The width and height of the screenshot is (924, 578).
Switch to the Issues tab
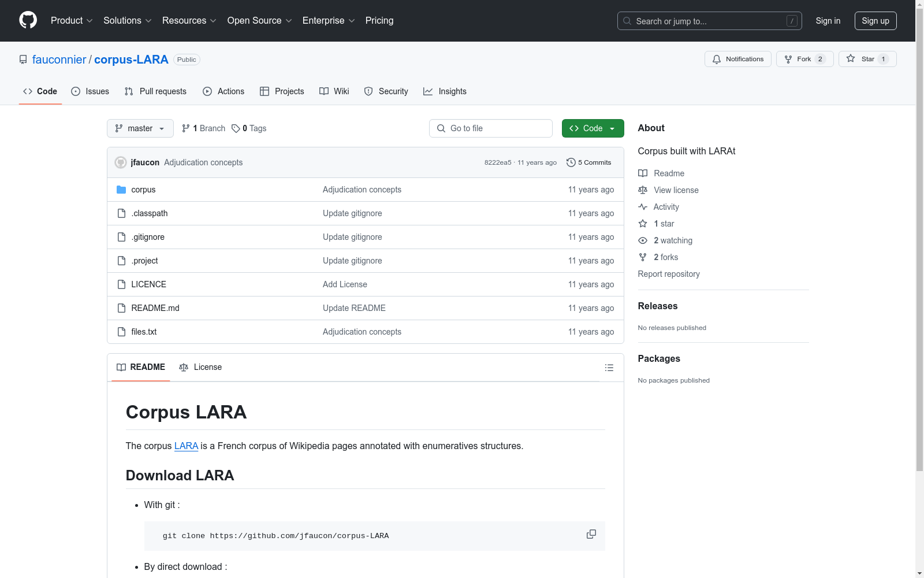90,91
